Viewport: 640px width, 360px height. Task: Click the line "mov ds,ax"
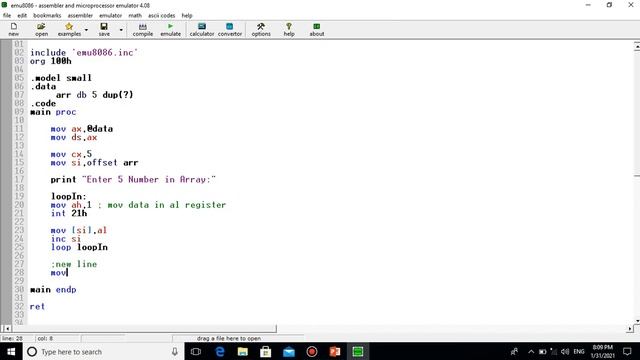click(74, 138)
